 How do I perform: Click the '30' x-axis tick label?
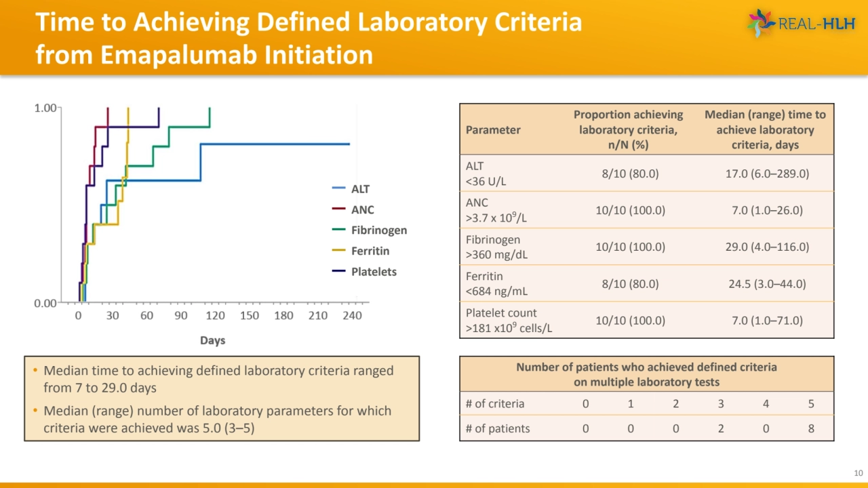click(113, 315)
